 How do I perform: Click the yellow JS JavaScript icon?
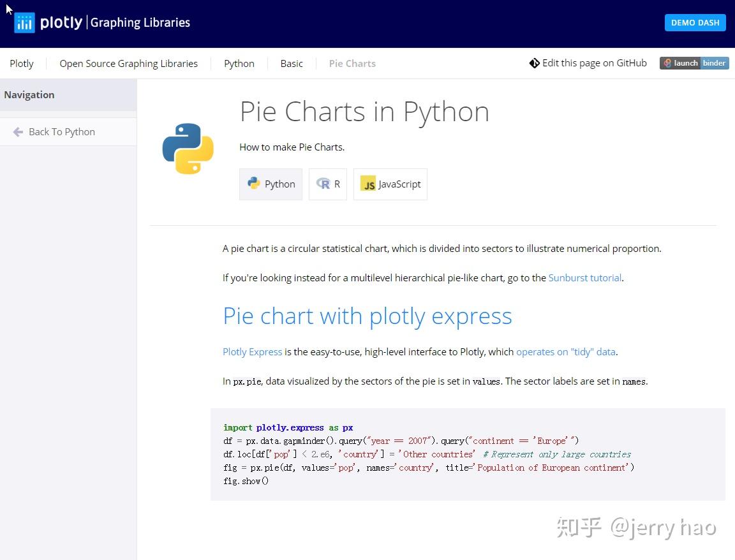(x=368, y=184)
